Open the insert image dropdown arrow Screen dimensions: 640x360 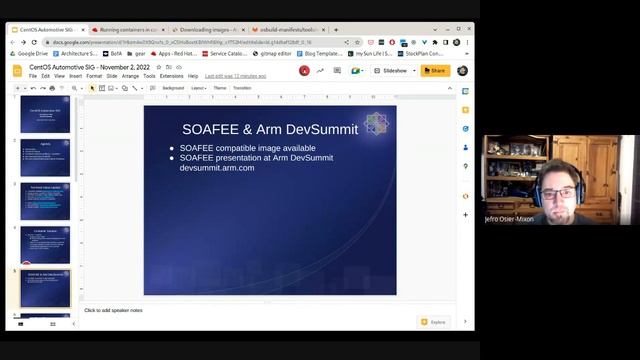click(x=117, y=88)
